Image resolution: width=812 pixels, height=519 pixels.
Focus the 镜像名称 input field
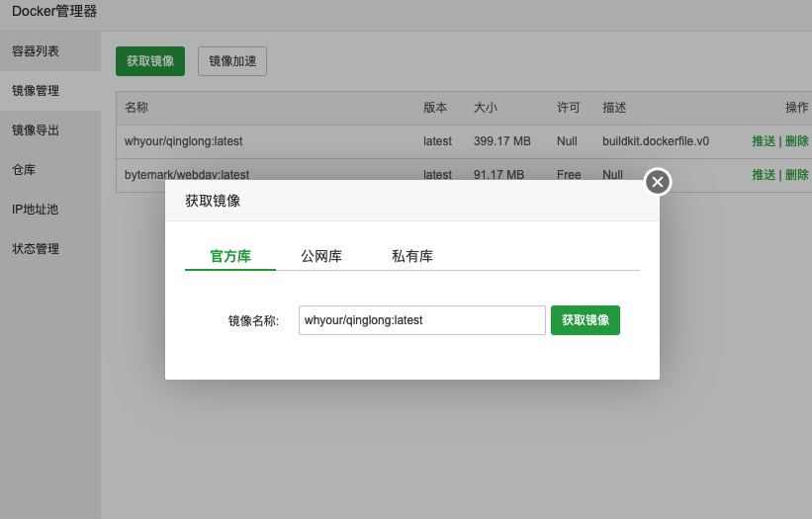click(x=422, y=320)
